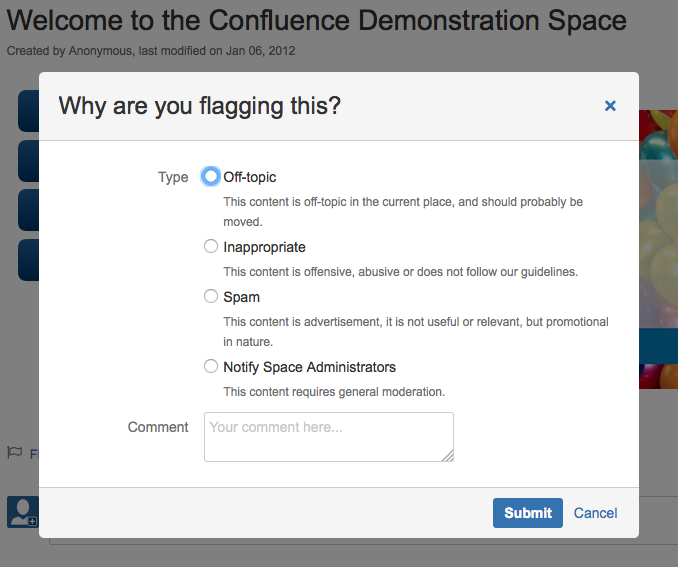Submit the flag report
The width and height of the screenshot is (678, 567).
coord(528,513)
